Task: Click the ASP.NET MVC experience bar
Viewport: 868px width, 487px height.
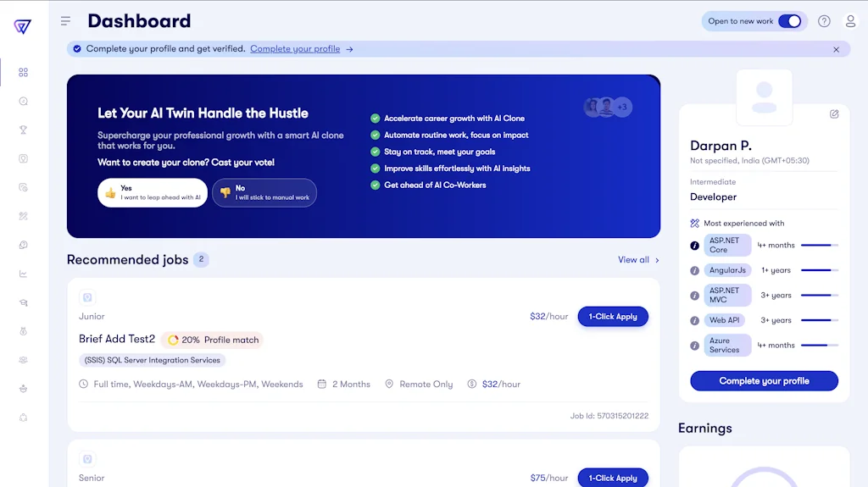Action: pos(819,296)
